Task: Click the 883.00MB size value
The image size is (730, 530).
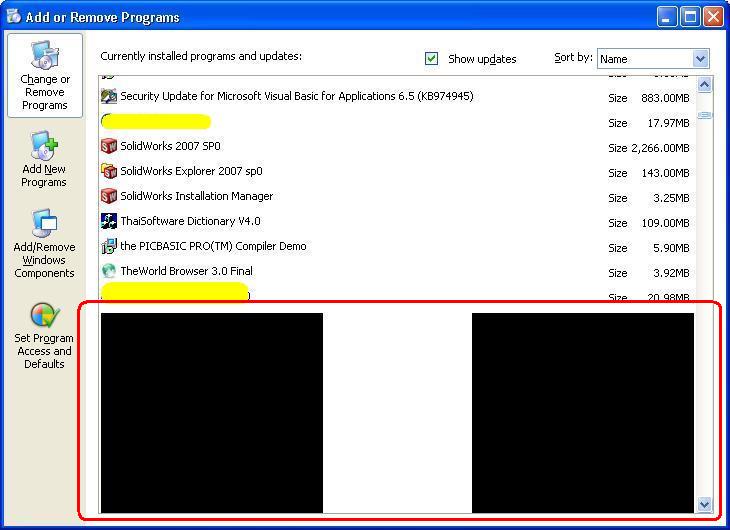Action: coord(665,98)
